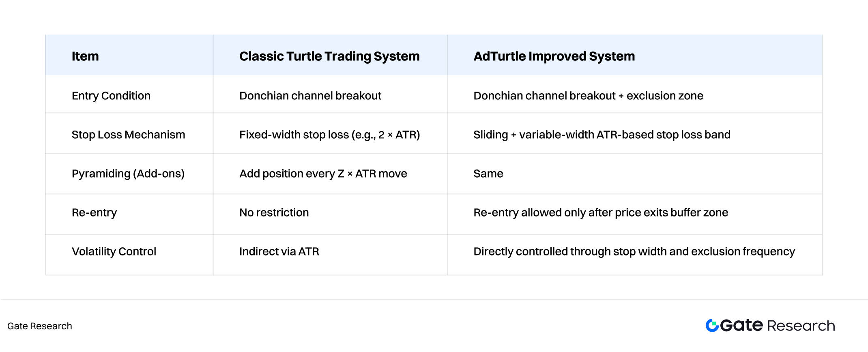Screen dimensions: 868x352
Task: Click the Add position every Z × ATR cell
Action: point(323,174)
